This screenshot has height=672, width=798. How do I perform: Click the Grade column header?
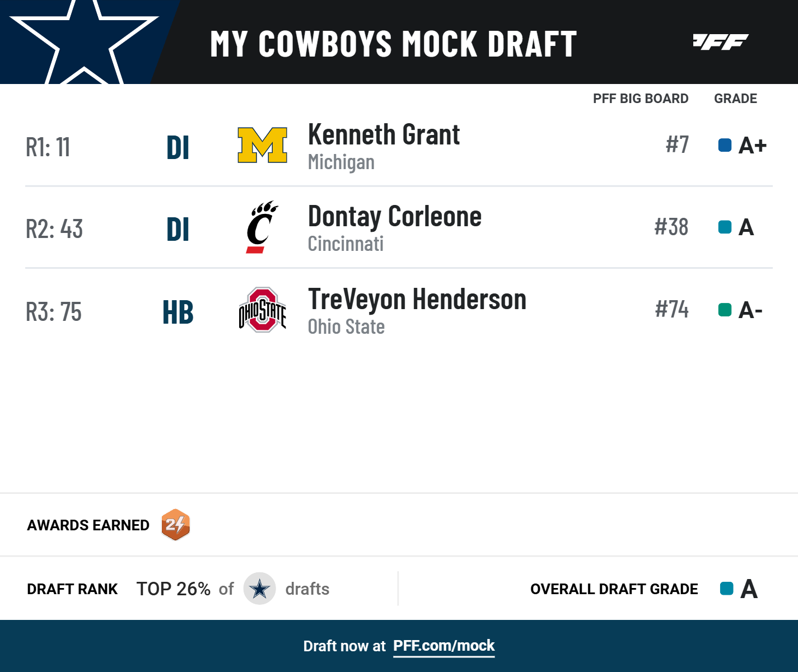tap(735, 99)
